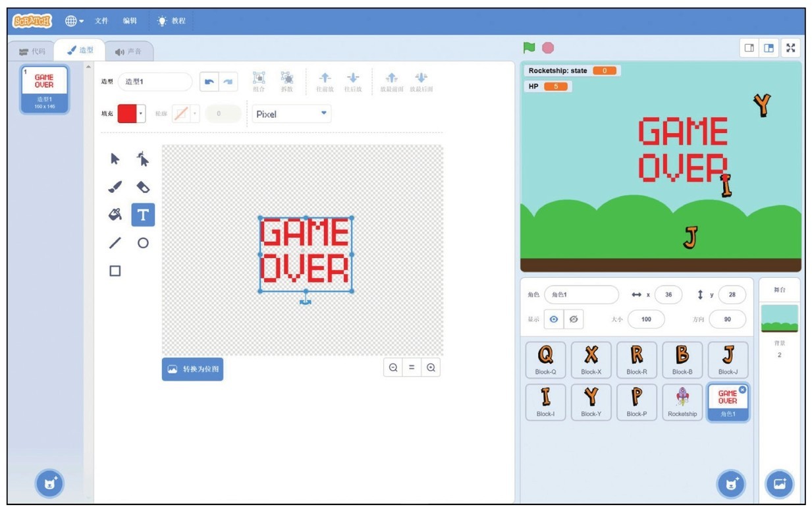Move selection backward with 往后放
The height and width of the screenshot is (511, 812).
(353, 82)
